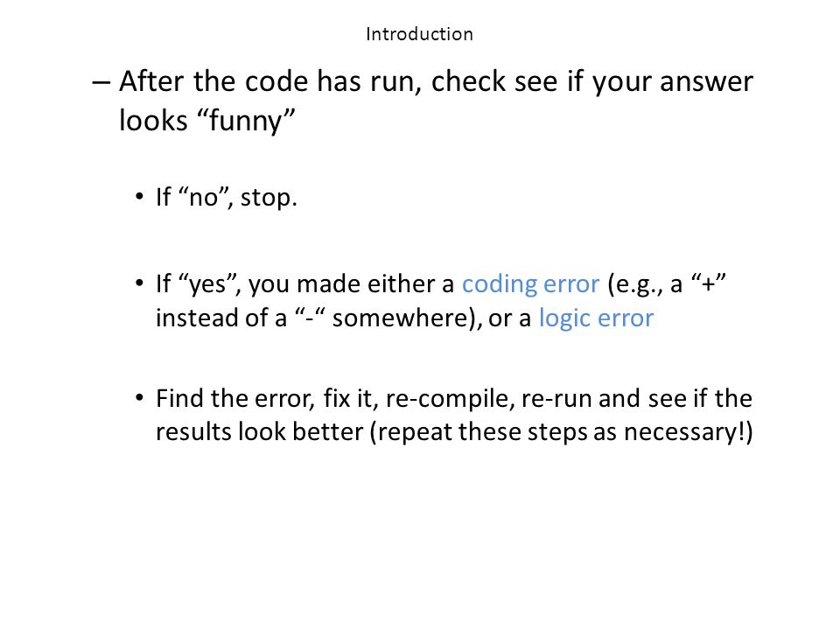Click the quoted "+" symbol
Screen dimensions: 840x630
[708, 283]
